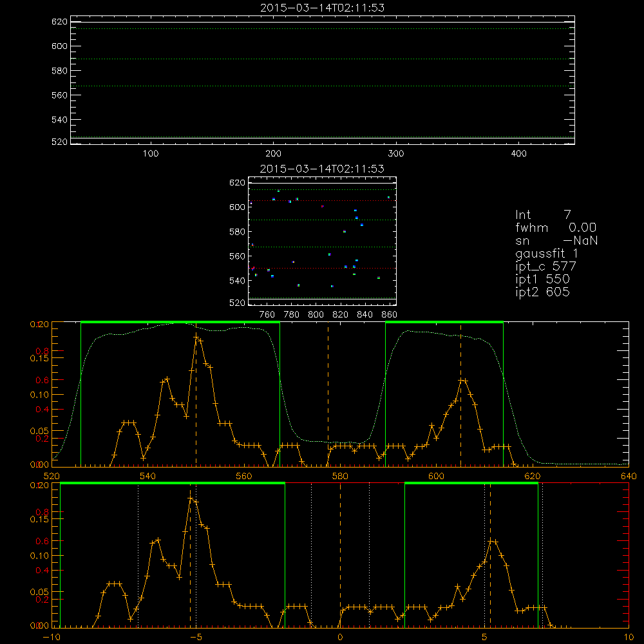The image size is (644, 644).
Task: Click timestamp title above the wide top plot
Action: pos(323,8)
